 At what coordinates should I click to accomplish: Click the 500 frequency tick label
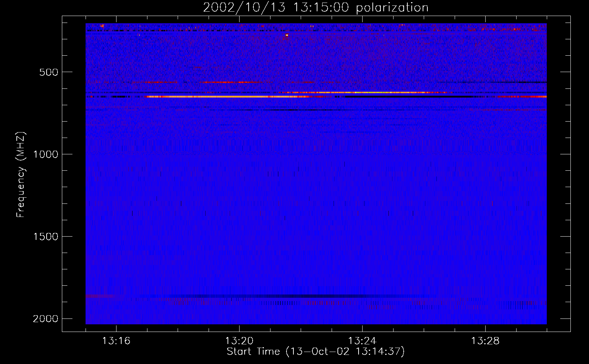click(49, 72)
